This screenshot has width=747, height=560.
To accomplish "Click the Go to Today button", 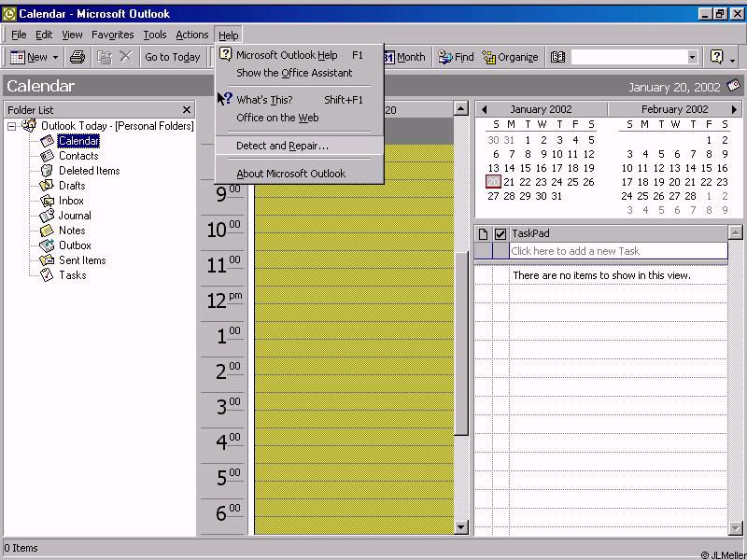I will pyautogui.click(x=172, y=57).
